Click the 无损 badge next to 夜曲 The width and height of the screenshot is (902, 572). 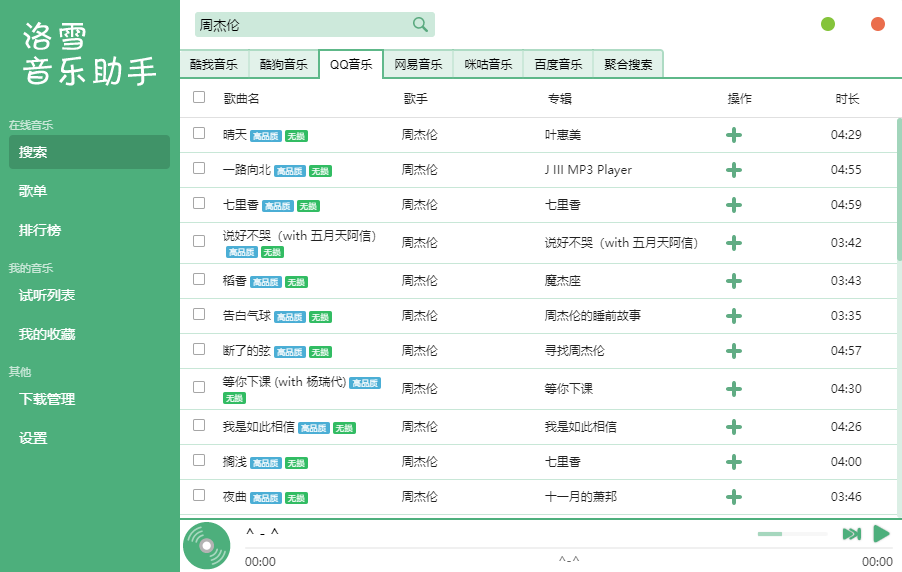[x=296, y=498]
